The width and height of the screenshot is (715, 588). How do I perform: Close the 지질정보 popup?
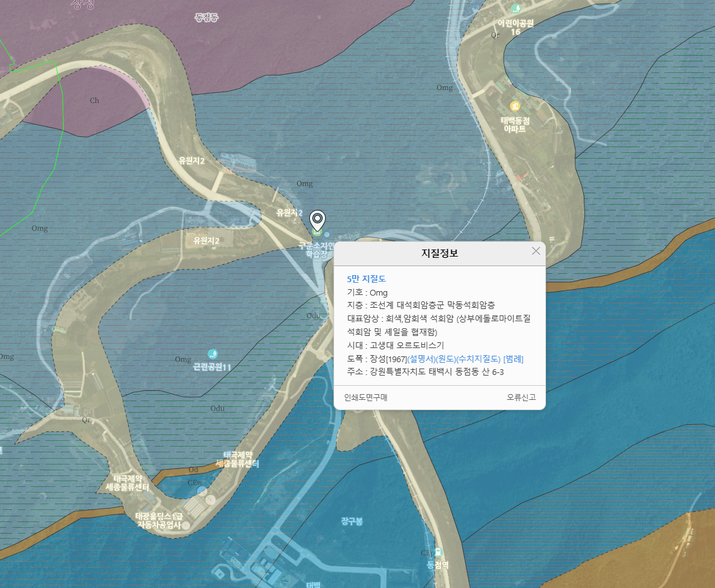(x=536, y=251)
